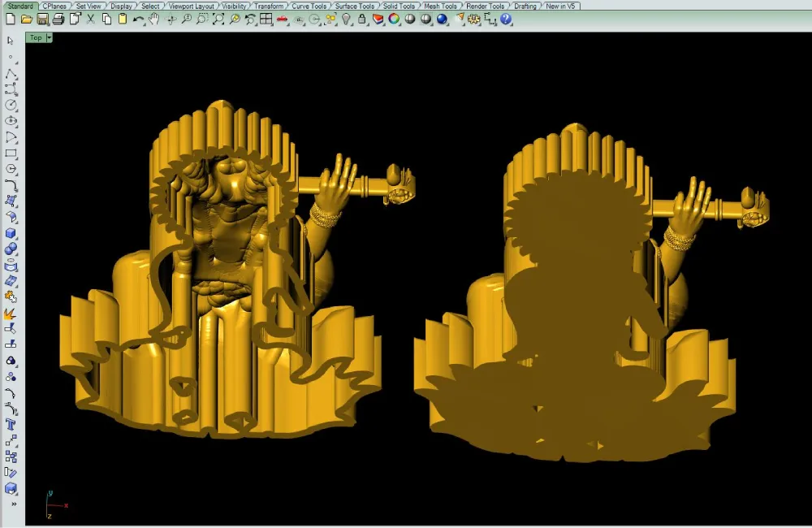Copy to clipboard from the toolbar
Viewport: 812px width, 528px height.
pyautogui.click(x=106, y=19)
